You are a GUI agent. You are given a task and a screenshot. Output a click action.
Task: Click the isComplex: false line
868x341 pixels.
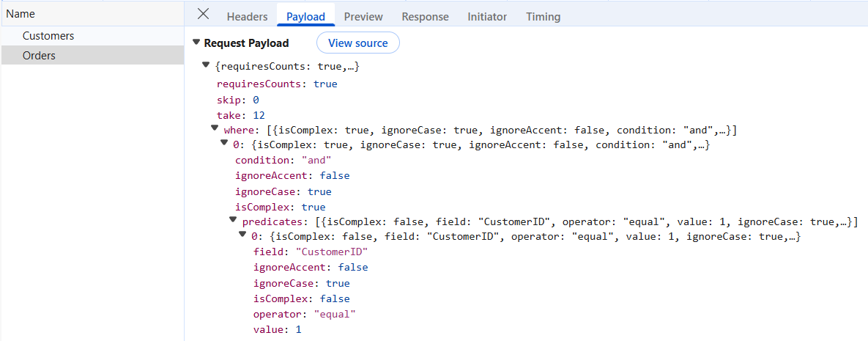(301, 299)
